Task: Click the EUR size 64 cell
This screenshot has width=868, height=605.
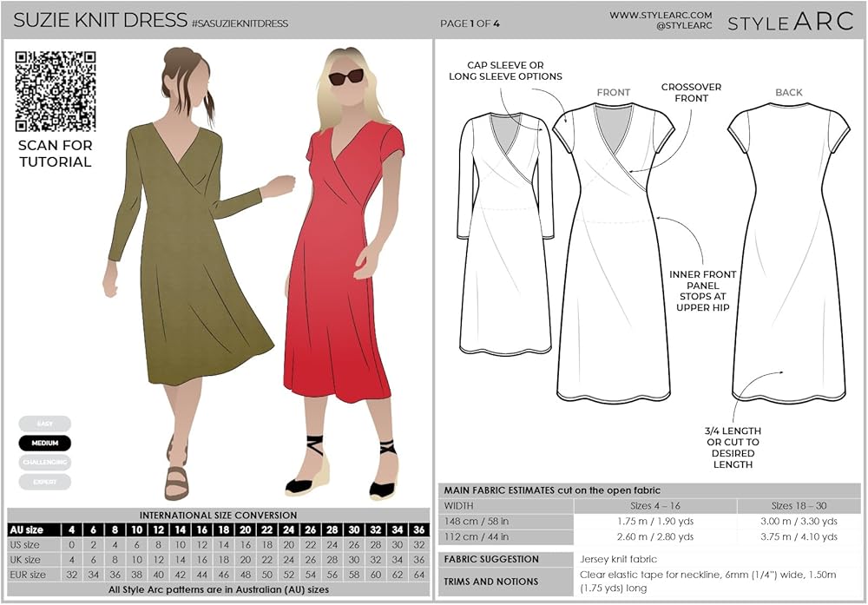Action: 419,575
